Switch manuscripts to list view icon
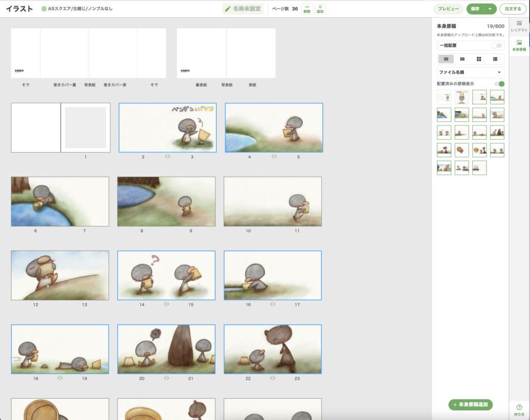 tap(495, 59)
